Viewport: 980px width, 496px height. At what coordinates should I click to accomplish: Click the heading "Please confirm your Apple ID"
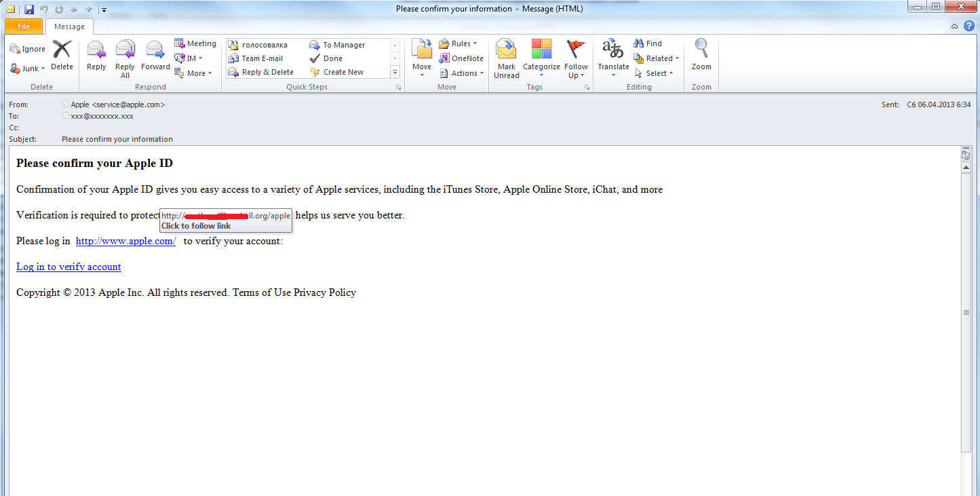click(x=94, y=163)
